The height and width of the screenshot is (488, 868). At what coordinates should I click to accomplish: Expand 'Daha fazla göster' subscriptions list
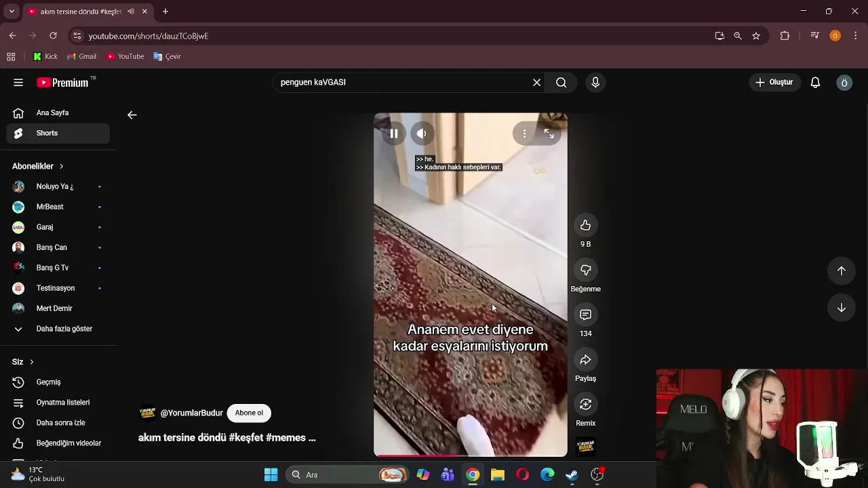tap(58, 329)
